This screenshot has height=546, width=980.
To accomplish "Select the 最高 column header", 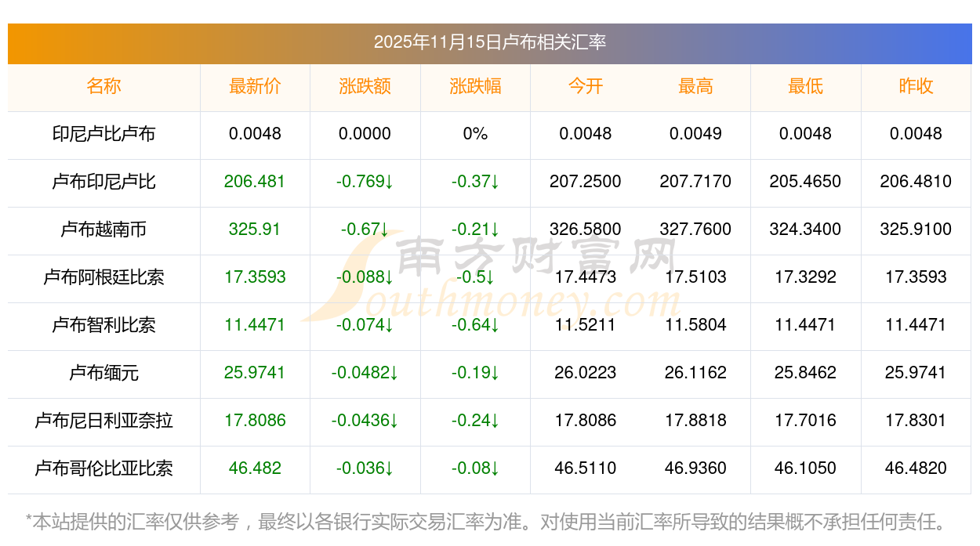I will coord(695,86).
